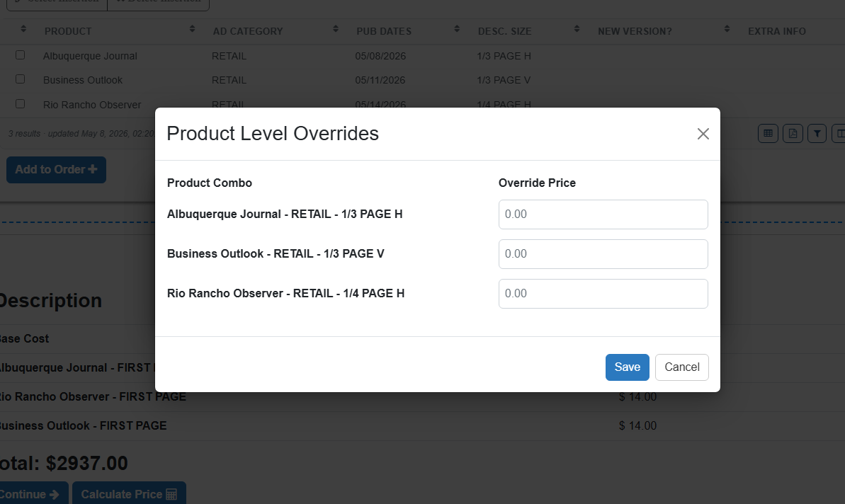Click sort arrows between DESC. SIZE and NEW VERSION?
This screenshot has height=504, width=845.
[577, 29]
